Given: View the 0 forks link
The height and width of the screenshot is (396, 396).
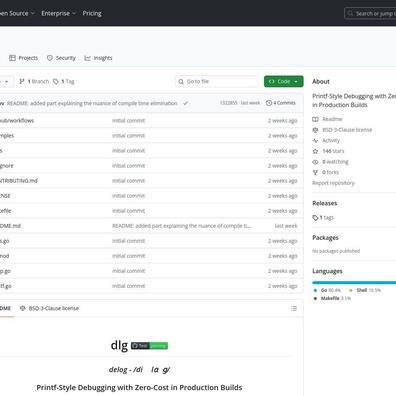Looking at the screenshot, I should [330, 172].
